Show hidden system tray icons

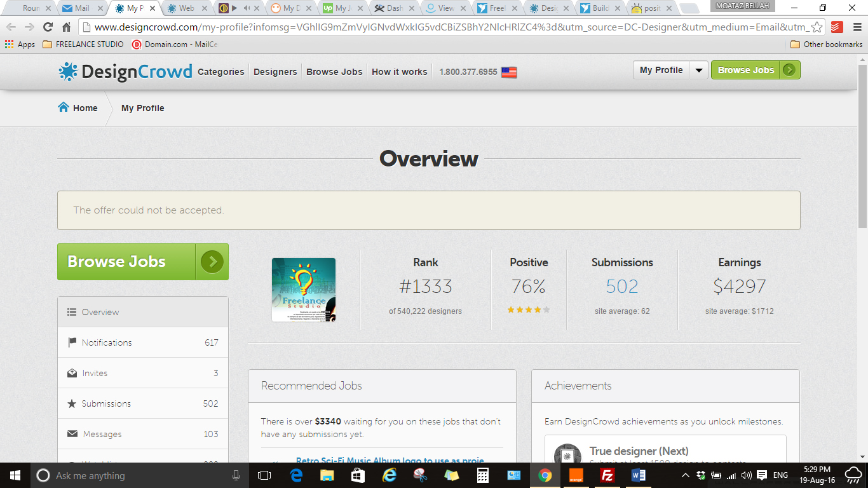pos(685,475)
